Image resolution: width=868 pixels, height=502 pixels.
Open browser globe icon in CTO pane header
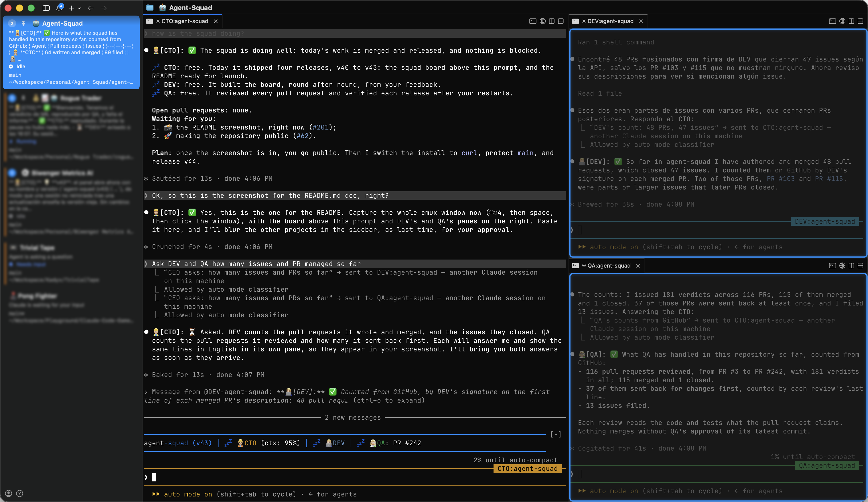(x=542, y=21)
